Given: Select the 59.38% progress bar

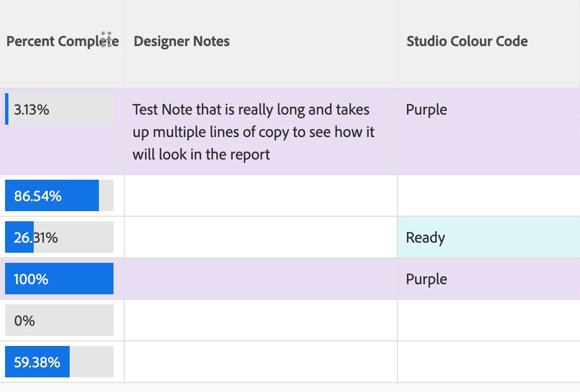Looking at the screenshot, I should pyautogui.click(x=59, y=362).
